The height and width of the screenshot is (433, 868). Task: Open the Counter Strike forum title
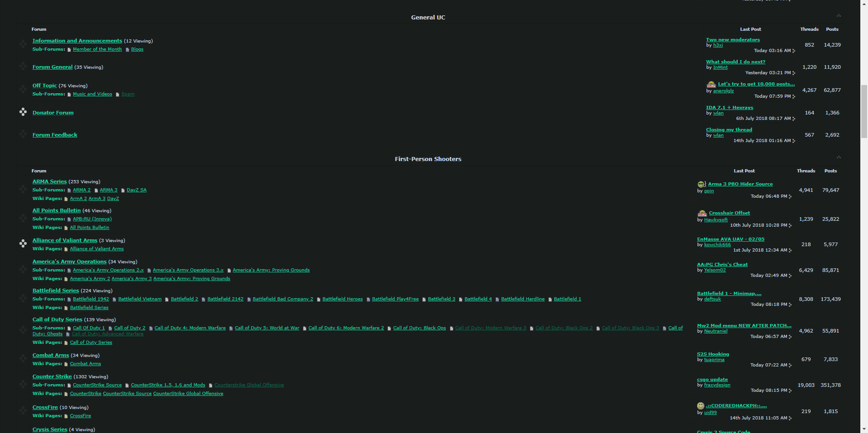point(52,376)
